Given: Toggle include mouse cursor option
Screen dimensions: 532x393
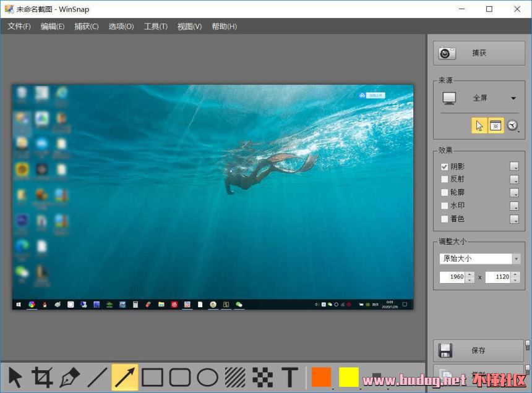Looking at the screenshot, I should point(479,125).
